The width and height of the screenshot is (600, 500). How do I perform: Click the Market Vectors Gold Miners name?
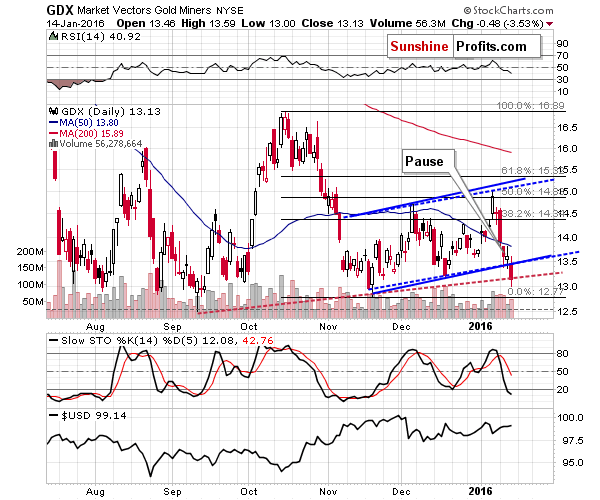[x=144, y=10]
